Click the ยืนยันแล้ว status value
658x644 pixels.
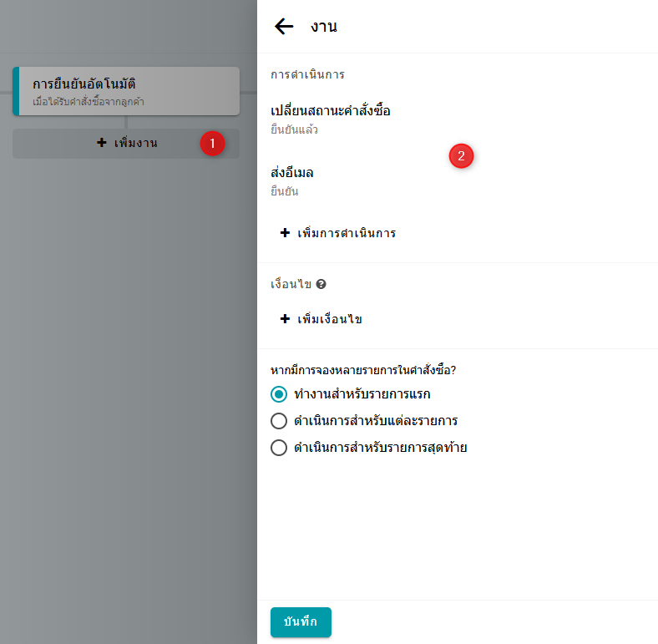tap(294, 130)
